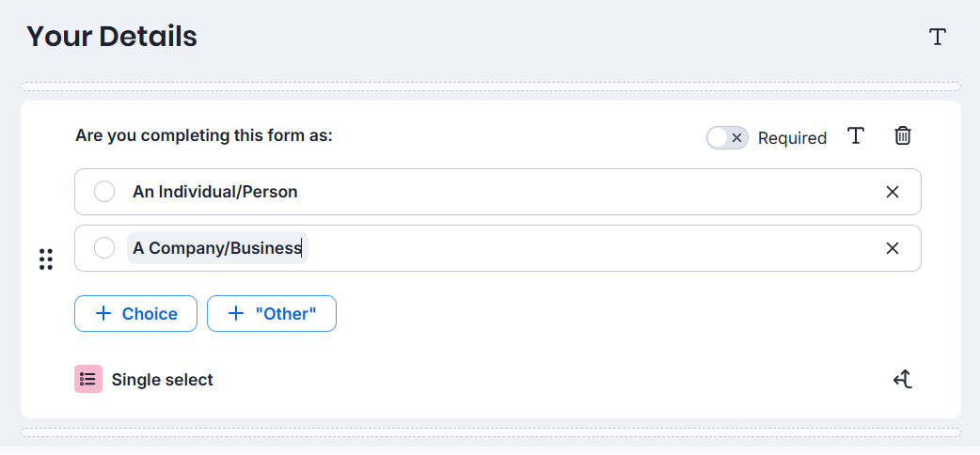Edit the Your Details heading text
The image size is (980, 455).
click(112, 37)
